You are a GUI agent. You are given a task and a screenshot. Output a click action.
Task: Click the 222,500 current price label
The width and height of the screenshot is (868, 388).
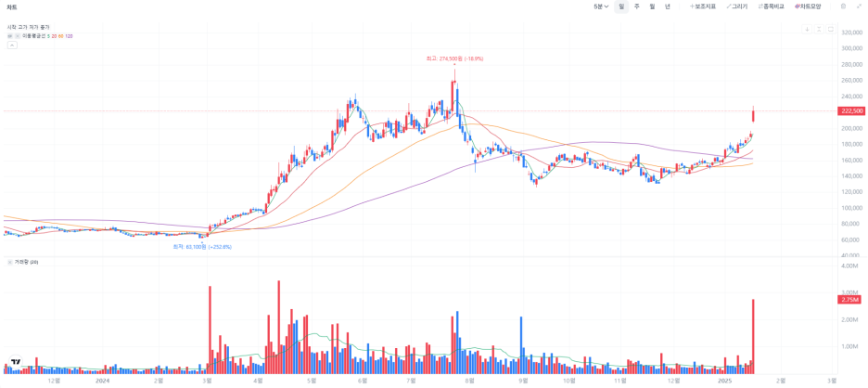[851, 111]
